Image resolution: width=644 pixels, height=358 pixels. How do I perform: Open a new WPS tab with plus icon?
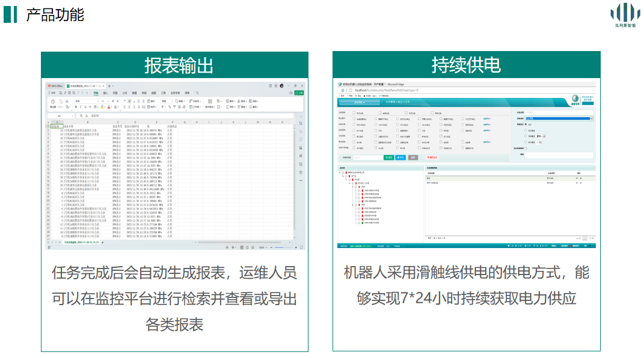pos(109,86)
